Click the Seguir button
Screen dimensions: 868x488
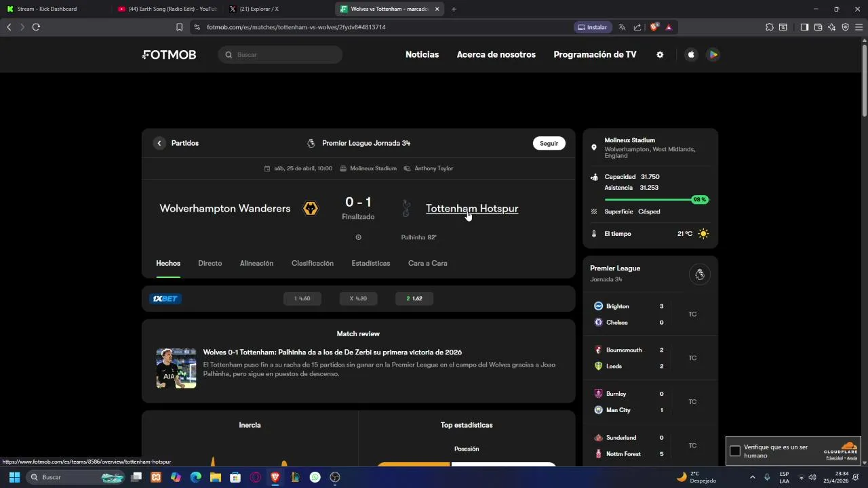tap(549, 143)
